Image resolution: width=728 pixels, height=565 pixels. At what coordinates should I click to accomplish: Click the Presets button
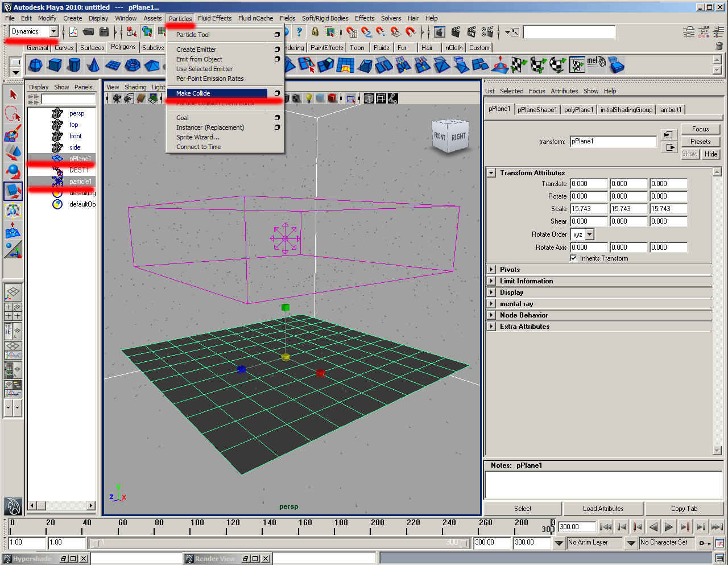click(700, 142)
